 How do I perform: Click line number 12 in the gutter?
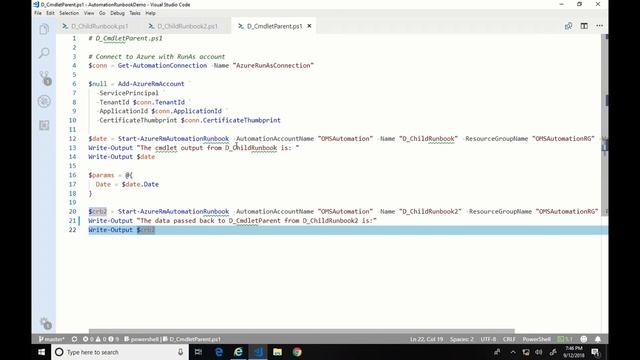click(72, 138)
